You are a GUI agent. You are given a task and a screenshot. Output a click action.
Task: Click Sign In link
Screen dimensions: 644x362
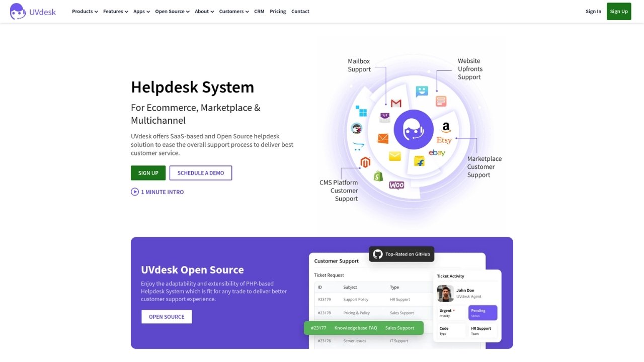(x=593, y=11)
